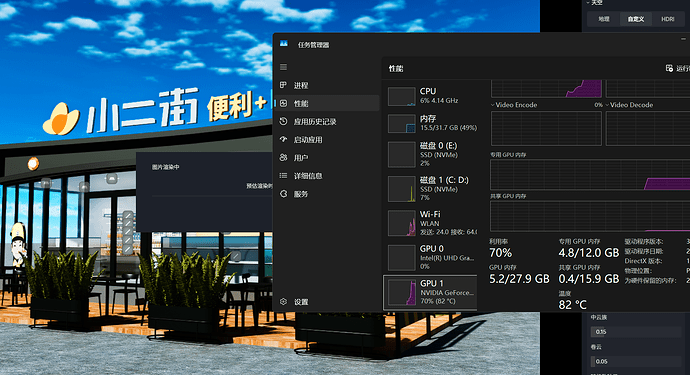
Task: Switch sky mode to 地理 tab
Action: click(604, 19)
